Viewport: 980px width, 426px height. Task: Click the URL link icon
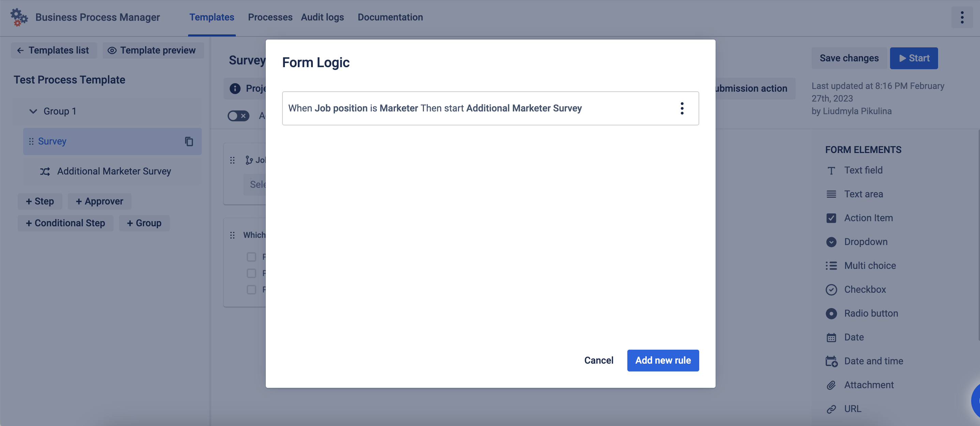point(831,409)
